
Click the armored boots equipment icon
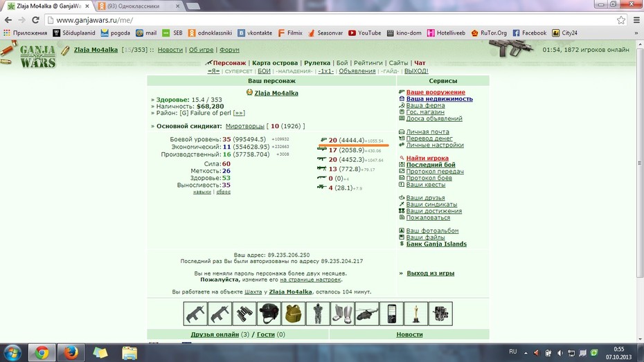point(342,314)
